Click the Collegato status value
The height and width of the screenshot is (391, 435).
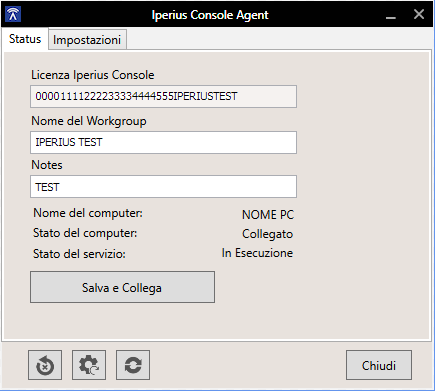[268, 234]
